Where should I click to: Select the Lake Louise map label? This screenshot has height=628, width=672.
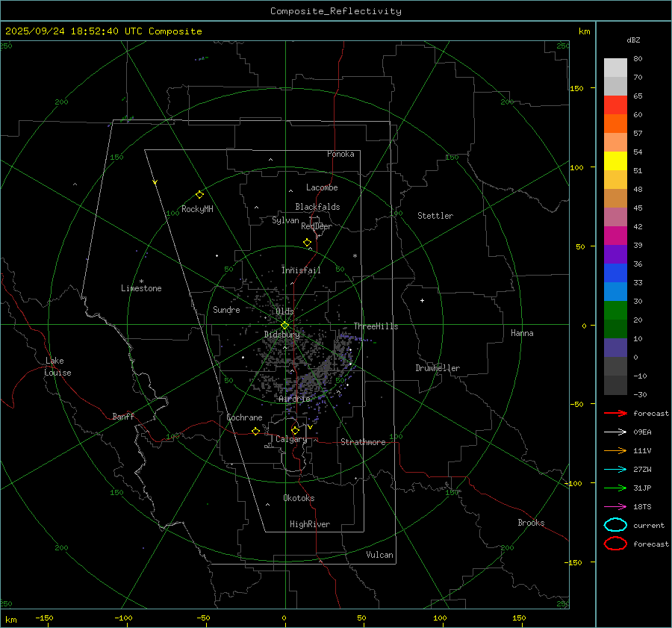57,367
